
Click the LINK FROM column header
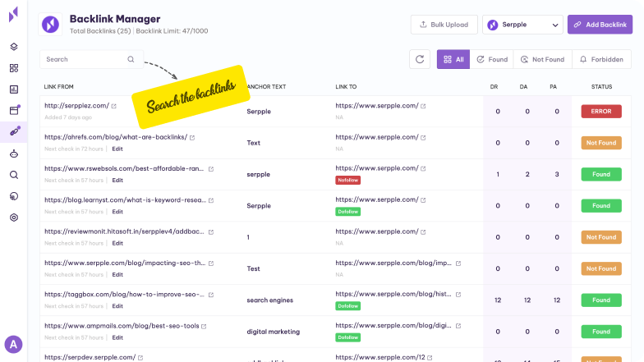point(59,87)
